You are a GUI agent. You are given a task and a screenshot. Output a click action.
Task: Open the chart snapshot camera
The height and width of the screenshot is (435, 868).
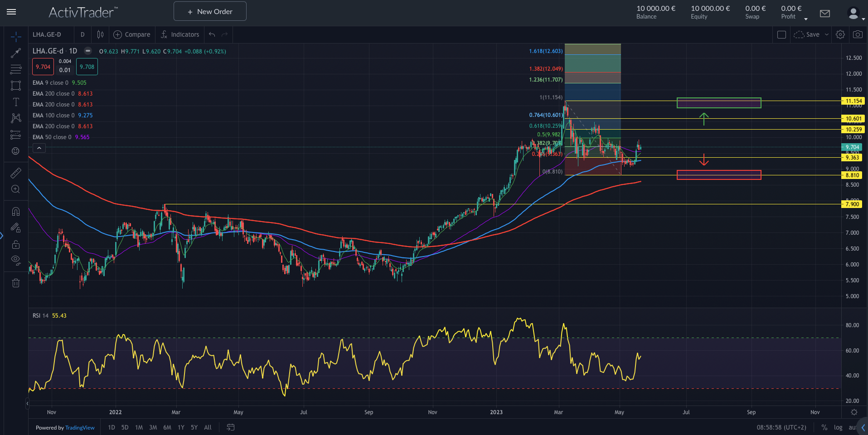point(858,34)
